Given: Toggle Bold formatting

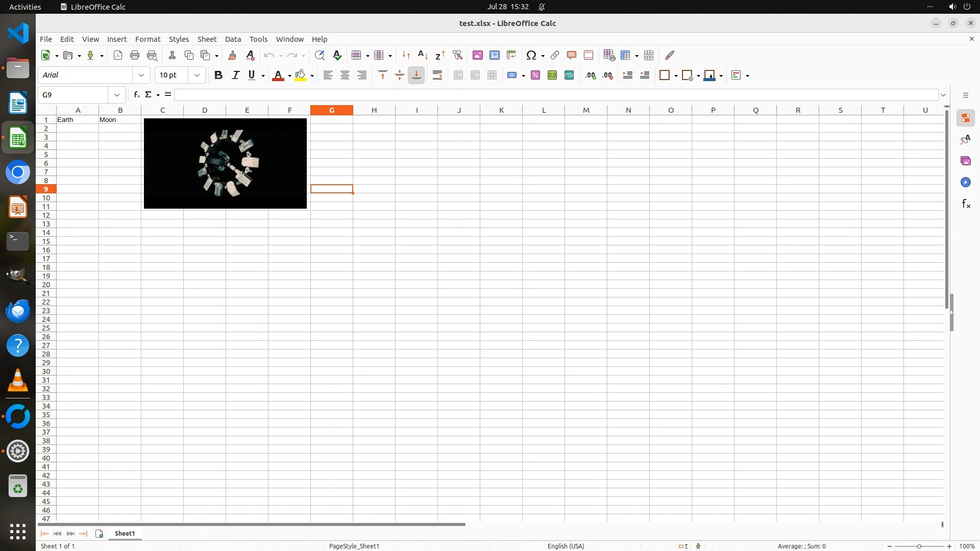Looking at the screenshot, I should (218, 75).
